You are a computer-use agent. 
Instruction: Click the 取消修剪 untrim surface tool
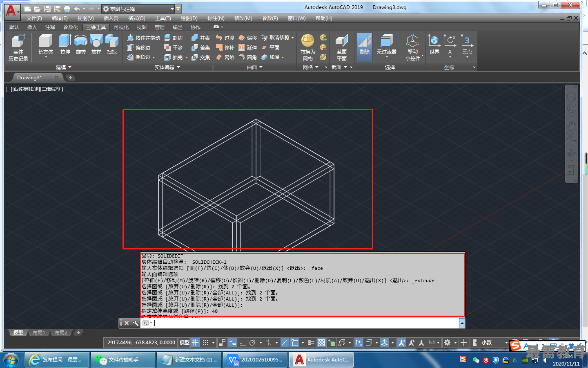coord(276,38)
